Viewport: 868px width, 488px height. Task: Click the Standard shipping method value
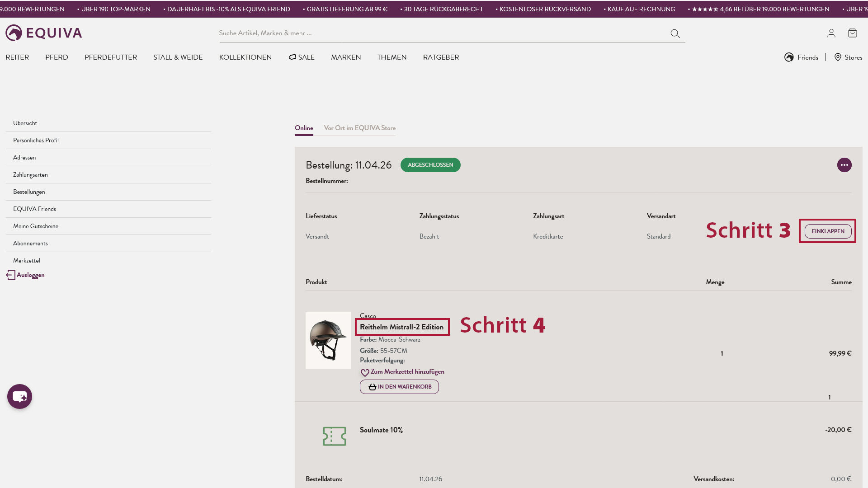coord(659,236)
